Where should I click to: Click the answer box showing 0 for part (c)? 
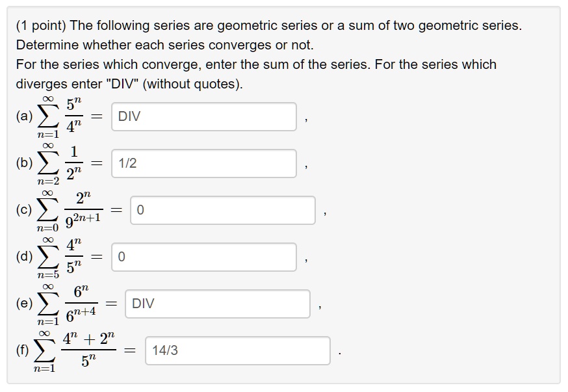[x=224, y=209]
